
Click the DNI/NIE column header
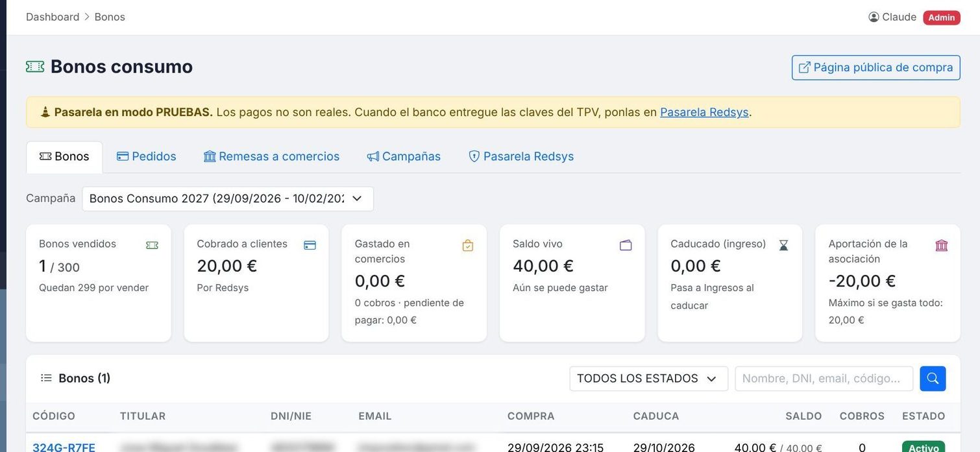pos(291,416)
